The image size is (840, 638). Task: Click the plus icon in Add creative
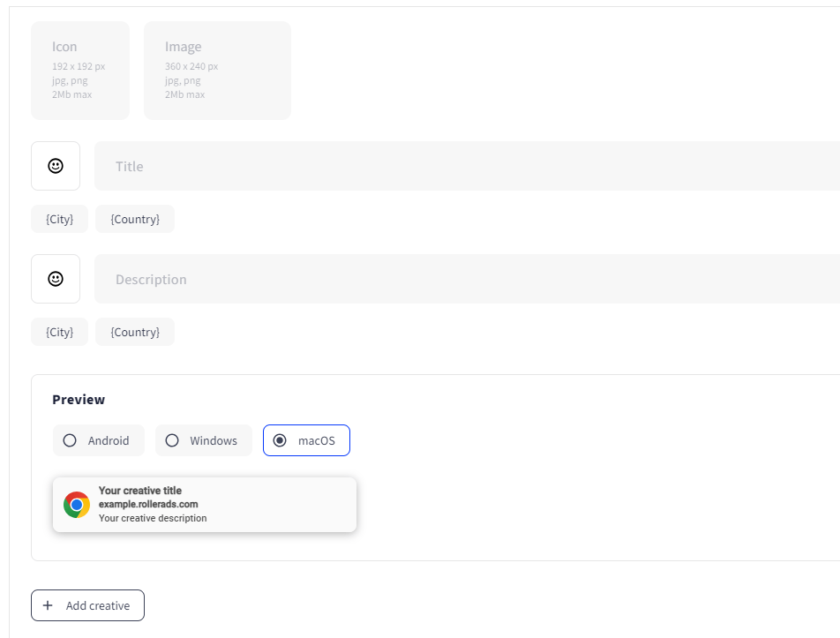[48, 605]
